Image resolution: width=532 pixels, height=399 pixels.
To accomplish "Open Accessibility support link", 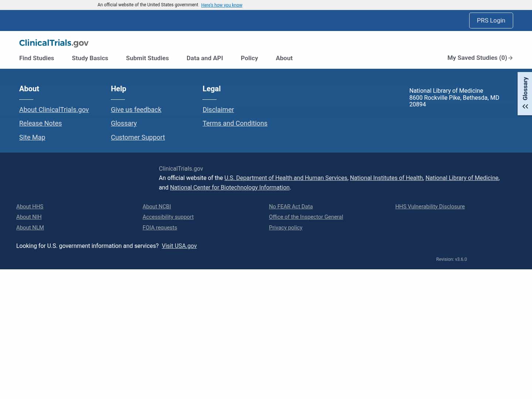I will [x=168, y=217].
